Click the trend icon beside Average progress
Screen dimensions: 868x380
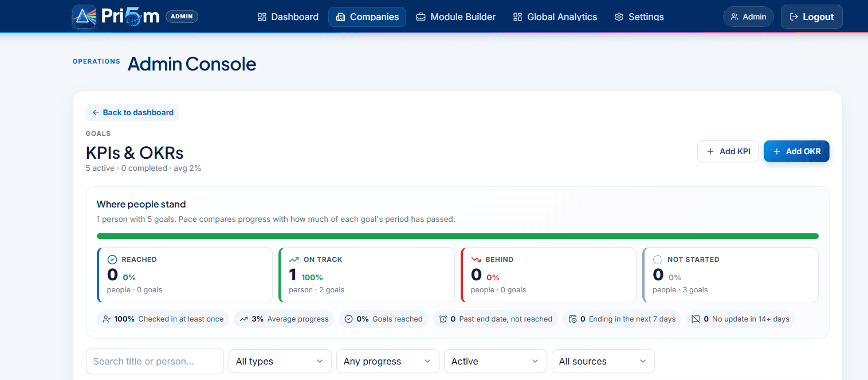click(x=243, y=319)
